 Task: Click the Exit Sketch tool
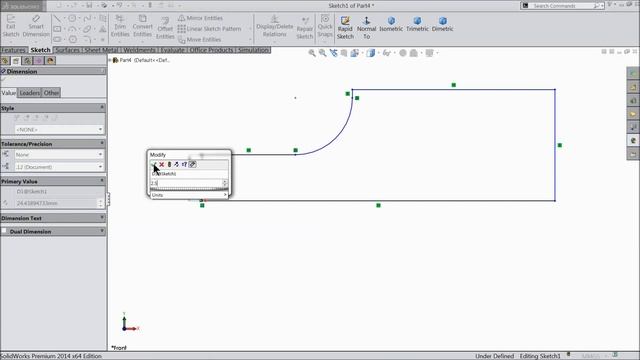pyautogui.click(x=11, y=26)
